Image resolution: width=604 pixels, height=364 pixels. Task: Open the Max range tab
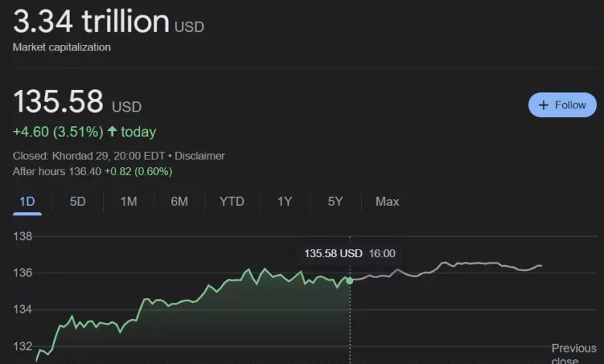click(x=387, y=201)
